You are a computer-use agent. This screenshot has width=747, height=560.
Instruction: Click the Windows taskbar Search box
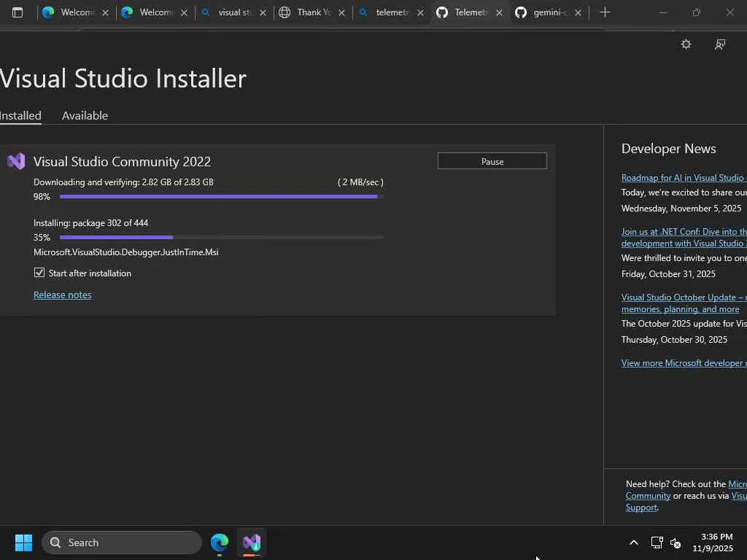[x=122, y=542]
